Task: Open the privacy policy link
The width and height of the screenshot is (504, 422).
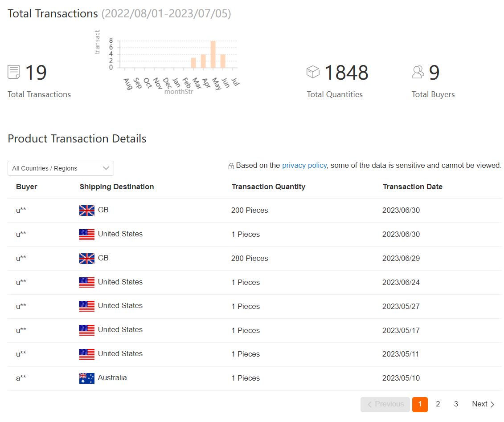Action: tap(304, 165)
